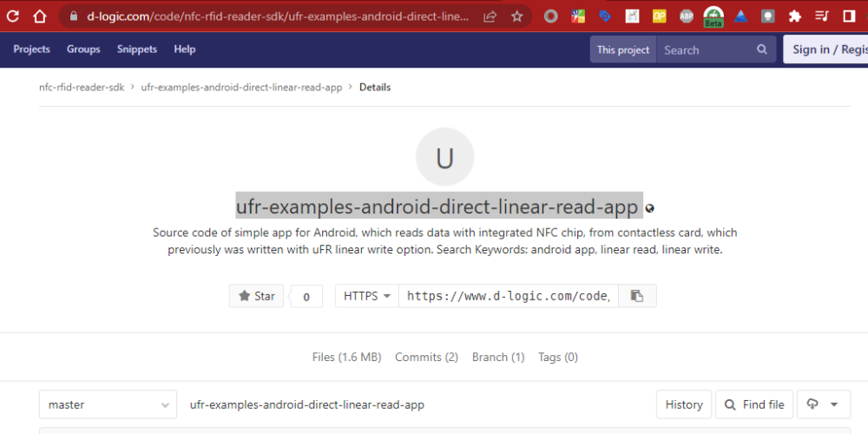Image resolution: width=868 pixels, height=434 pixels.
Task: Open the Groups menu
Action: point(83,49)
